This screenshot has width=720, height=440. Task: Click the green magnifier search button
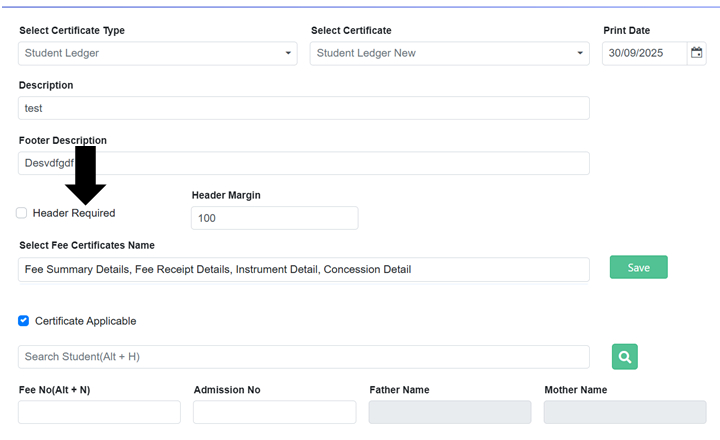pyautogui.click(x=625, y=356)
